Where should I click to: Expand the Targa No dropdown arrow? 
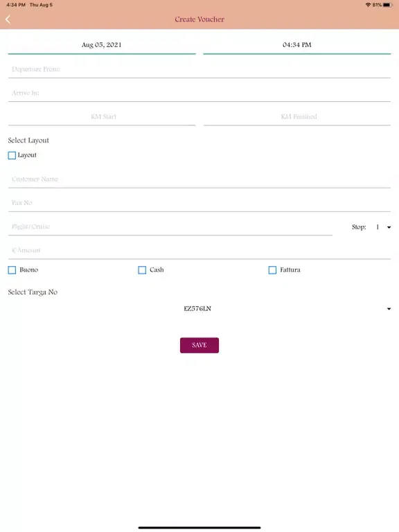(x=389, y=309)
